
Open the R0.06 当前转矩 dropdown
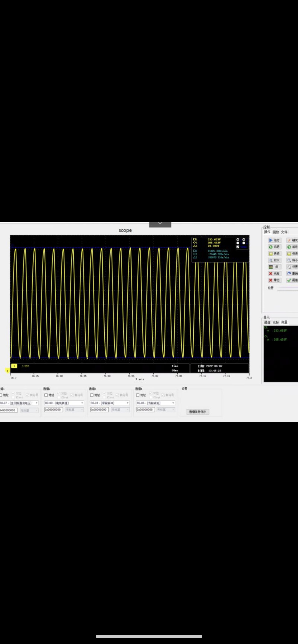(x=156, y=403)
